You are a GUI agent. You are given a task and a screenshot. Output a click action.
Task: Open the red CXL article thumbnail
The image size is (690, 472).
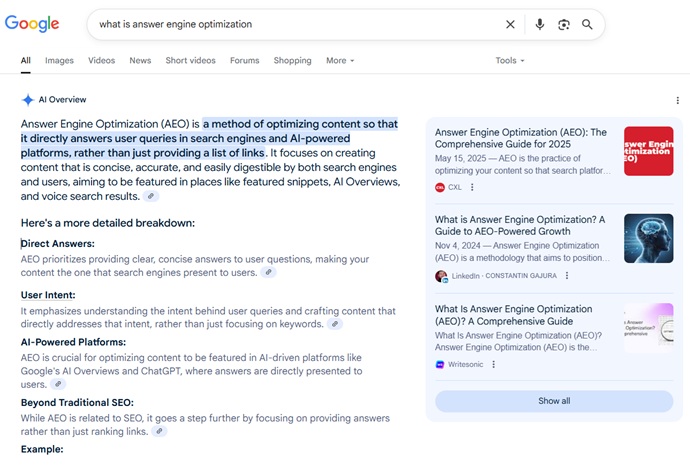pos(649,151)
